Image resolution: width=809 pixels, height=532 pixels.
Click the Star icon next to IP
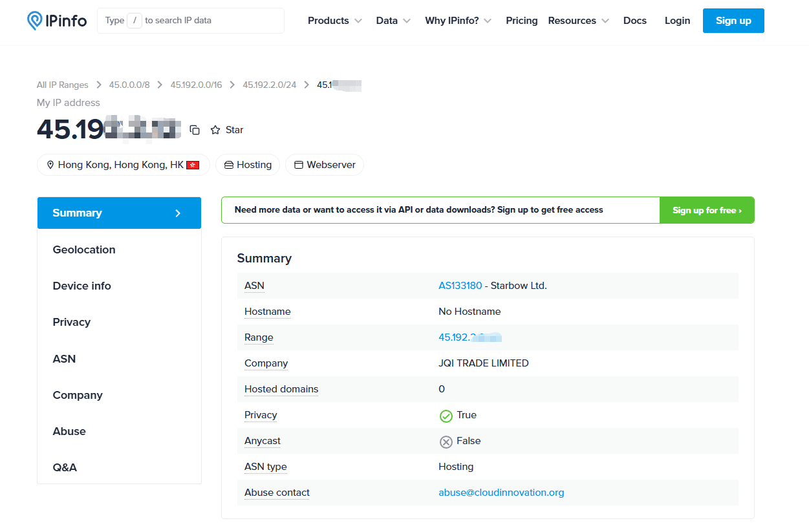pyautogui.click(x=215, y=130)
